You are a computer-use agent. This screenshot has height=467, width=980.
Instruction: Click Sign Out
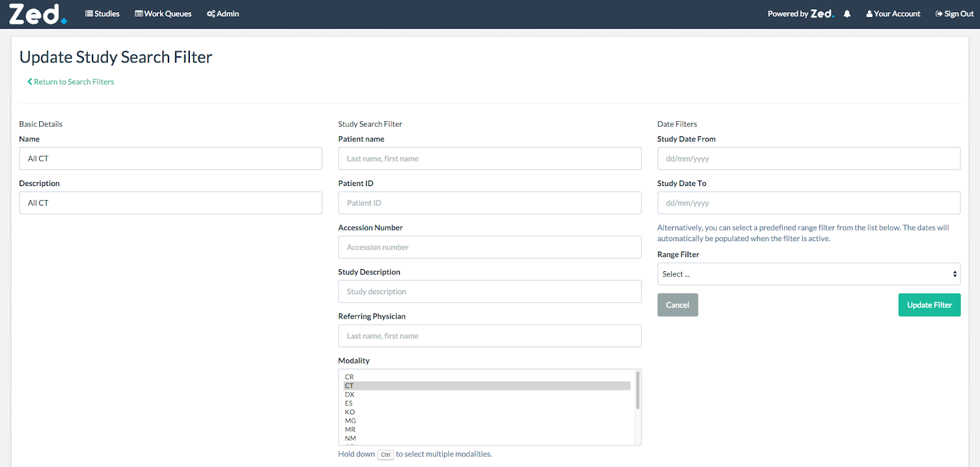tap(954, 13)
